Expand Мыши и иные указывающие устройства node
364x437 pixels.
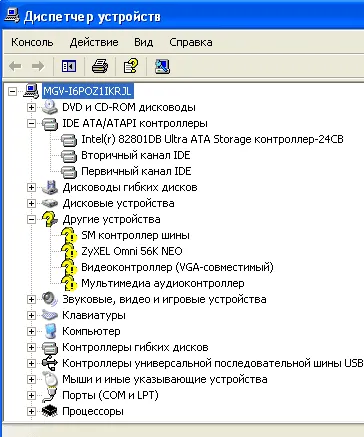(31, 379)
